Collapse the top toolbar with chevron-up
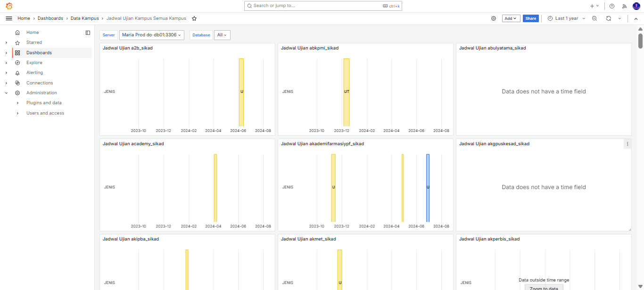 click(636, 18)
